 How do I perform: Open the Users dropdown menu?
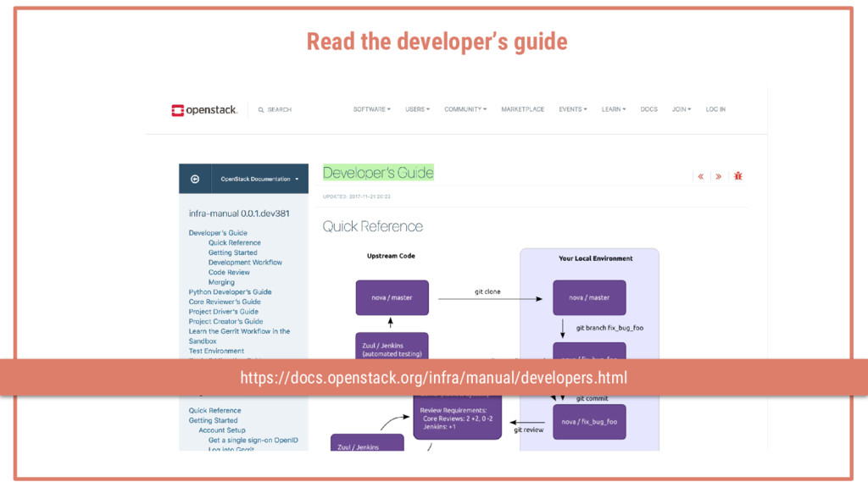click(417, 109)
